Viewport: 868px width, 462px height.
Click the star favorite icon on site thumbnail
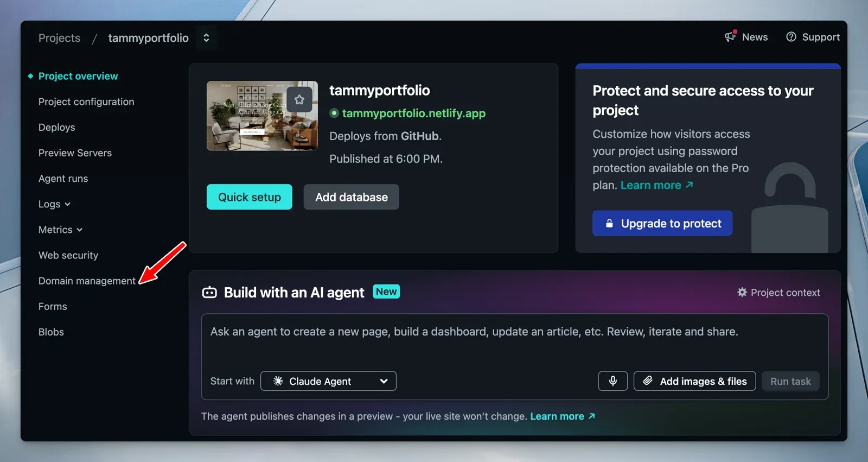point(299,99)
